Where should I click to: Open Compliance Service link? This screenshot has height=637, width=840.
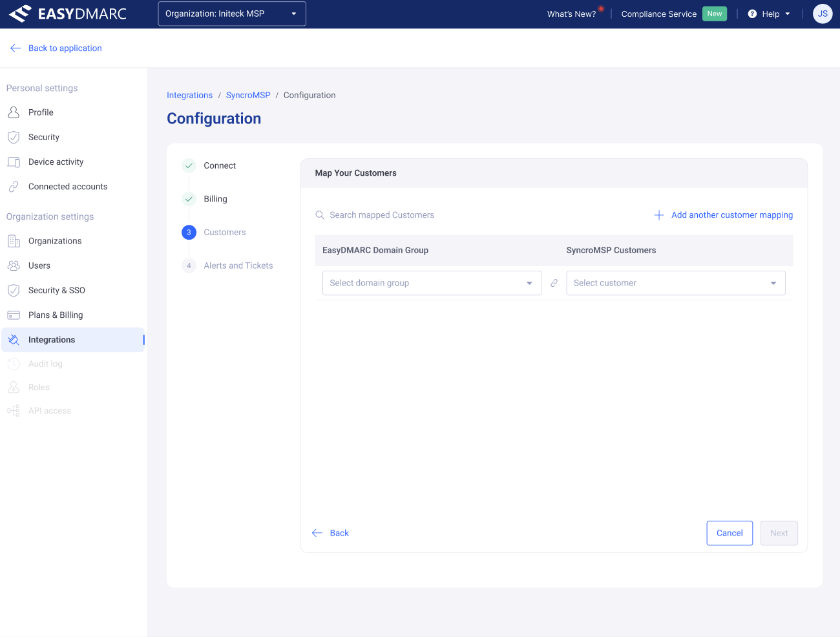click(658, 14)
